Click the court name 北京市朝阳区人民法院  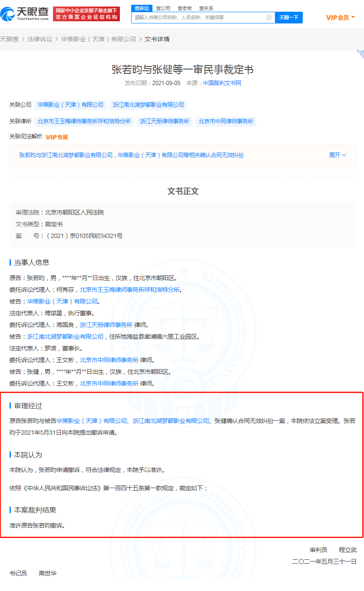coord(74,212)
